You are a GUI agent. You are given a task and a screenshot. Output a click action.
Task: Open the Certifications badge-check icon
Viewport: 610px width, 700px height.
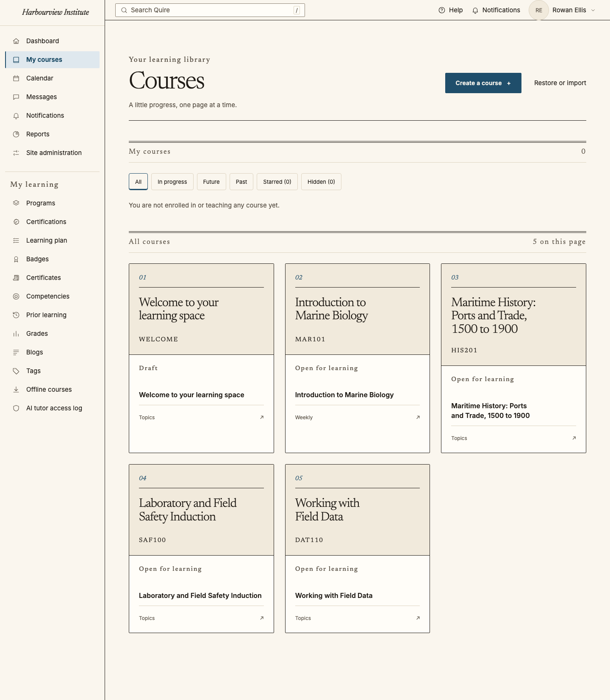pyautogui.click(x=16, y=222)
